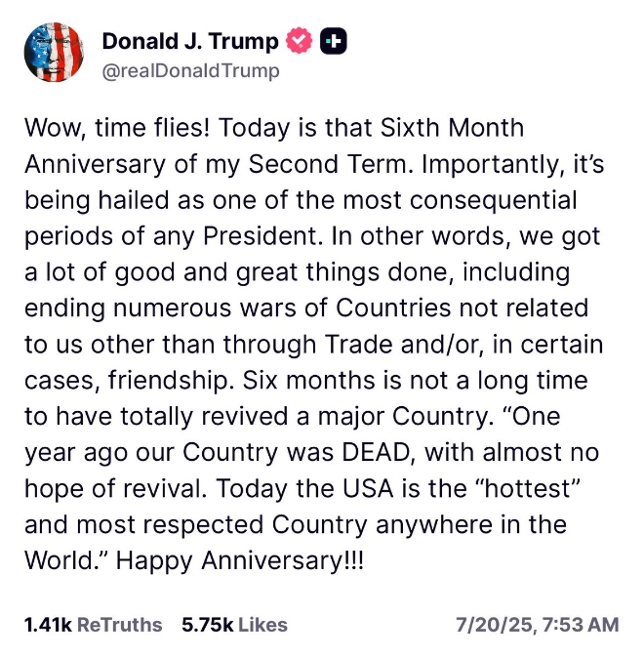
Task: Select the ReTruths label
Action: 120,625
